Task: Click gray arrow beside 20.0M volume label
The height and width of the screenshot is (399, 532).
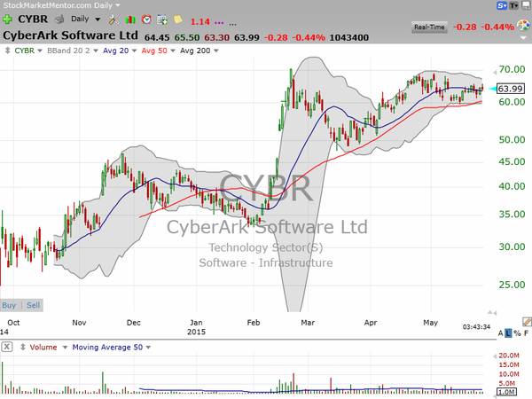Action: coord(495,356)
